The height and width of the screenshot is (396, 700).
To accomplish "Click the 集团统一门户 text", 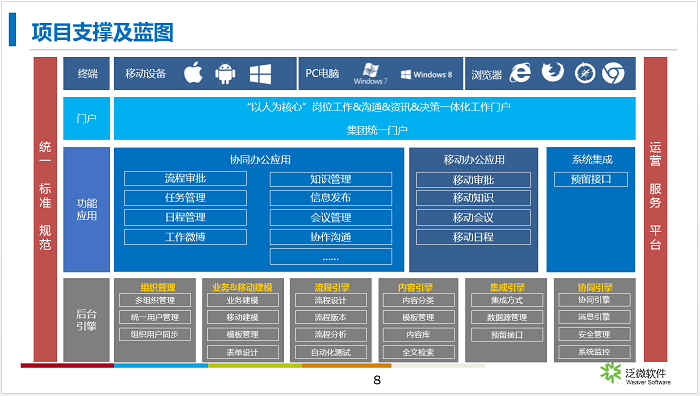I will click(x=377, y=130).
